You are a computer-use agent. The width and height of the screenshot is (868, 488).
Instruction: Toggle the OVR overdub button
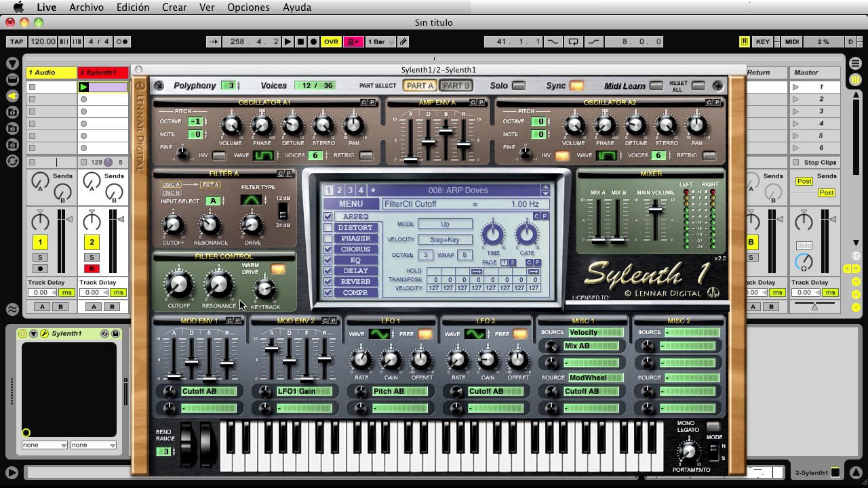331,41
